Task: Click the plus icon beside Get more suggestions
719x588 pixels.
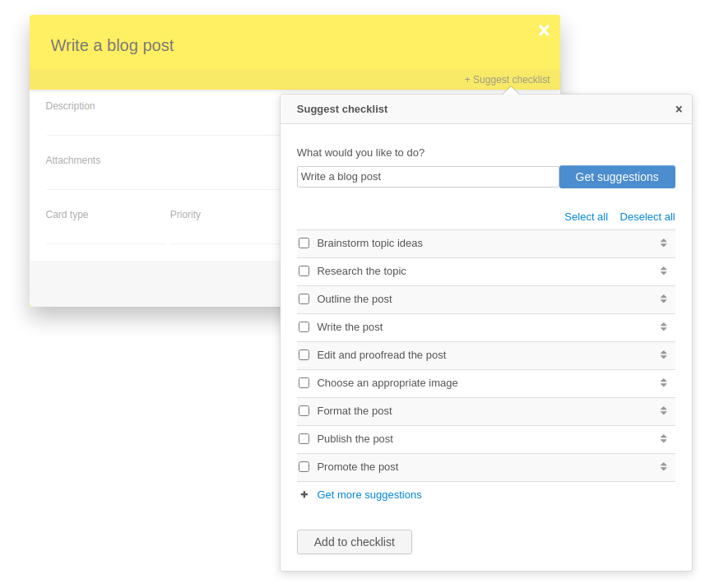Action: click(304, 494)
